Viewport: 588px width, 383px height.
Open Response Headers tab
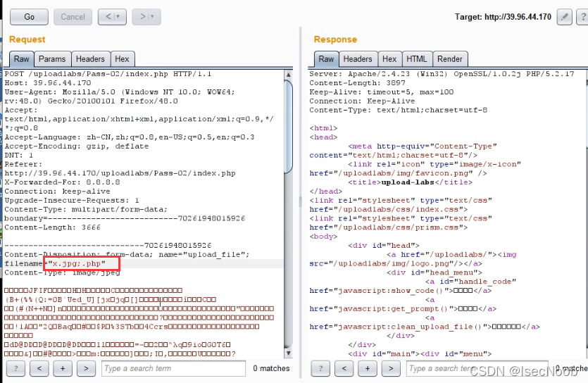(x=358, y=59)
